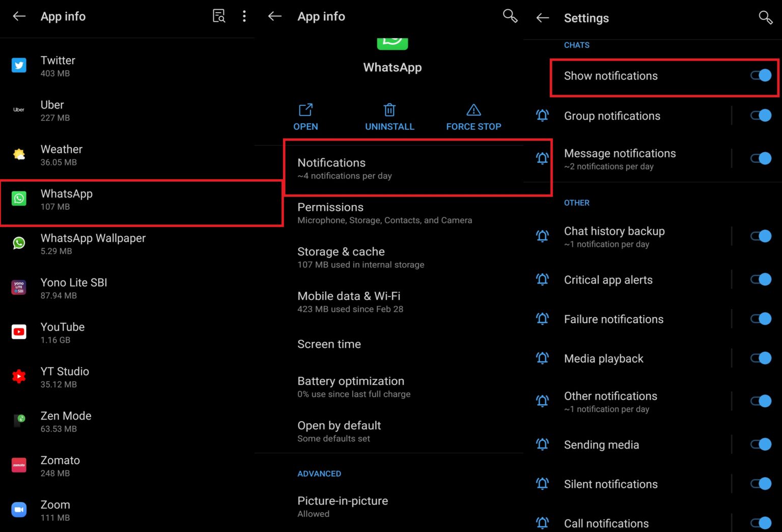
Task: Select Weather 36.05 MB in app list
Action: [127, 155]
